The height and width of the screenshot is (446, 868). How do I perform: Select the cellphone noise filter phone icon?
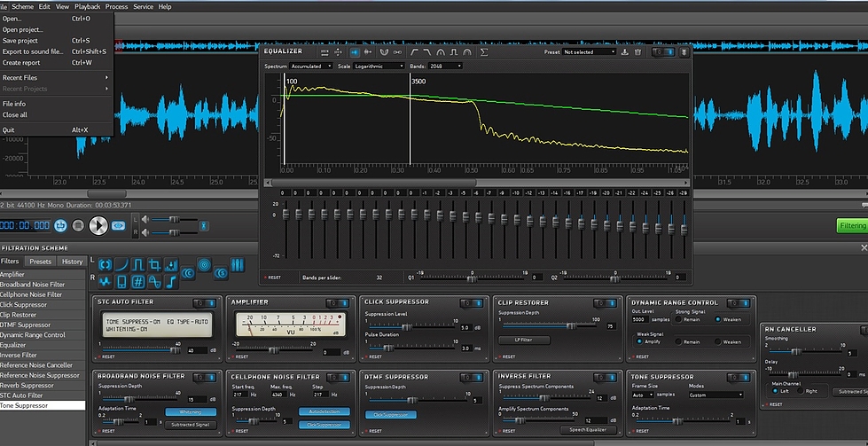pyautogui.click(x=121, y=282)
